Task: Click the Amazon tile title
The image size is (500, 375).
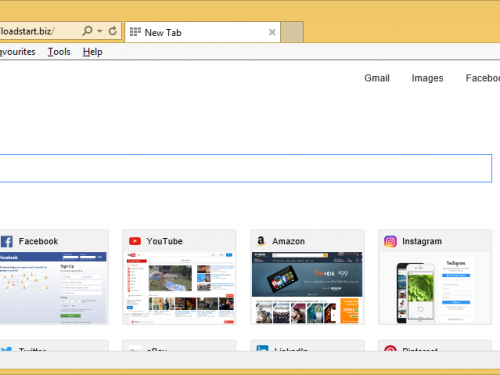Action: pos(288,241)
